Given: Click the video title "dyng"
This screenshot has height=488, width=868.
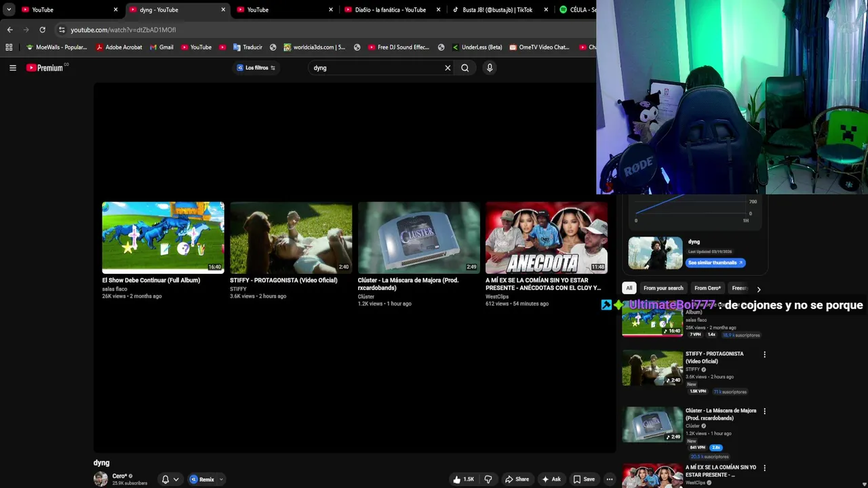Looking at the screenshot, I should point(101,463).
